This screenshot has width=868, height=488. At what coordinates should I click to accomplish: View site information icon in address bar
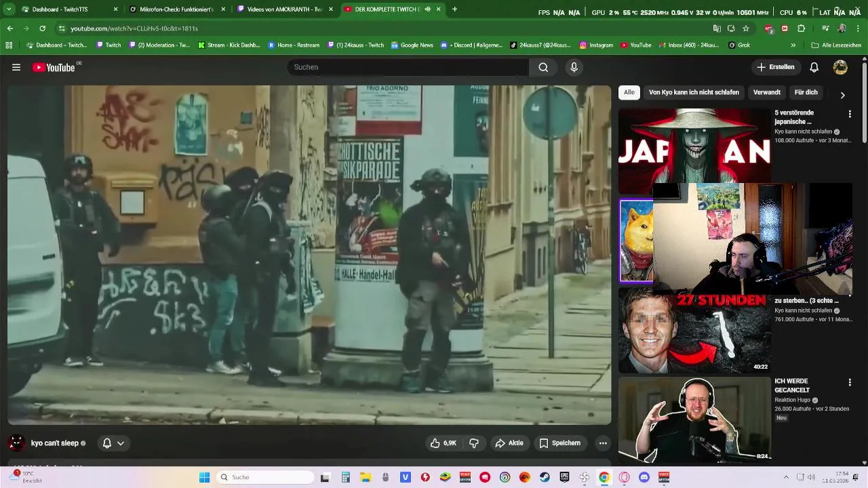pos(62,28)
